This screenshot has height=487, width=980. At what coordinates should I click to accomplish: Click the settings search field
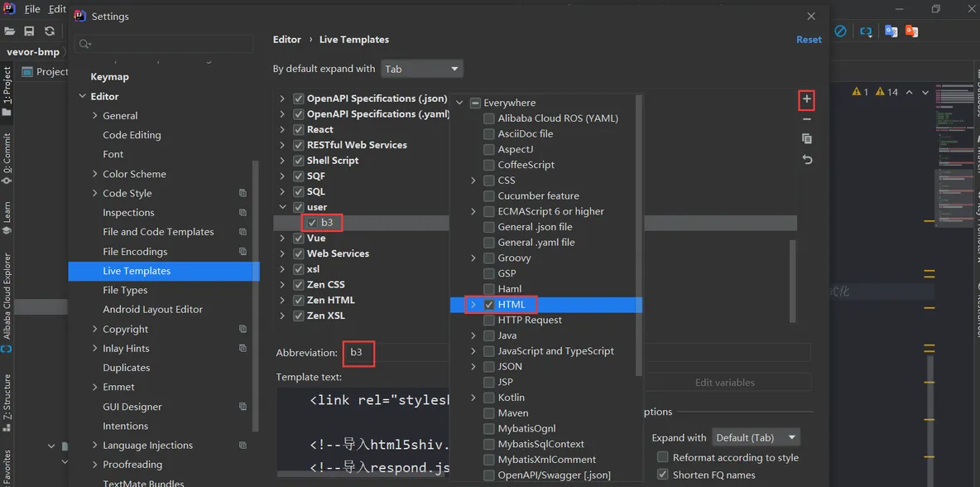(x=164, y=44)
